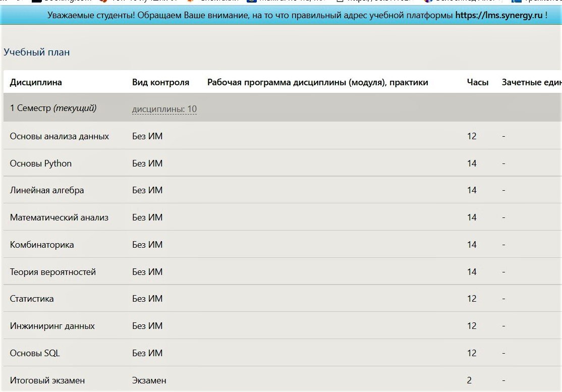The height and width of the screenshot is (392, 562).
Task: Open the Математический анализ discipline
Action: point(59,217)
